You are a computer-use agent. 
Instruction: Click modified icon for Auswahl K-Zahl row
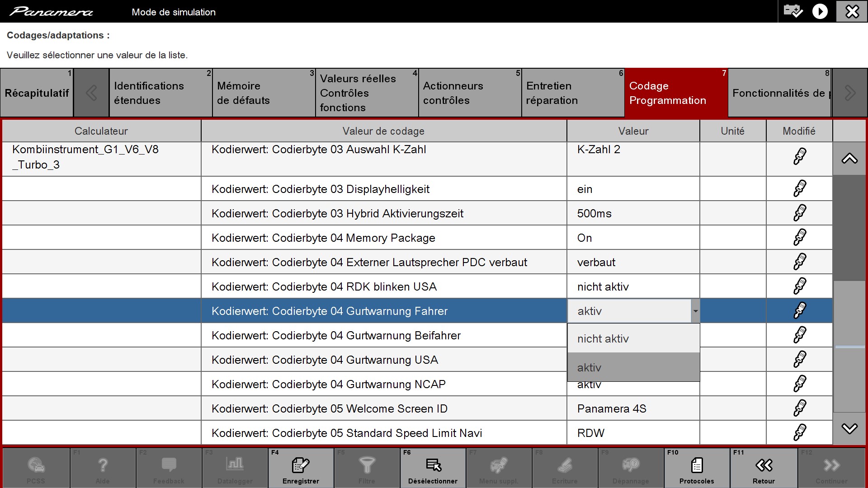click(799, 156)
